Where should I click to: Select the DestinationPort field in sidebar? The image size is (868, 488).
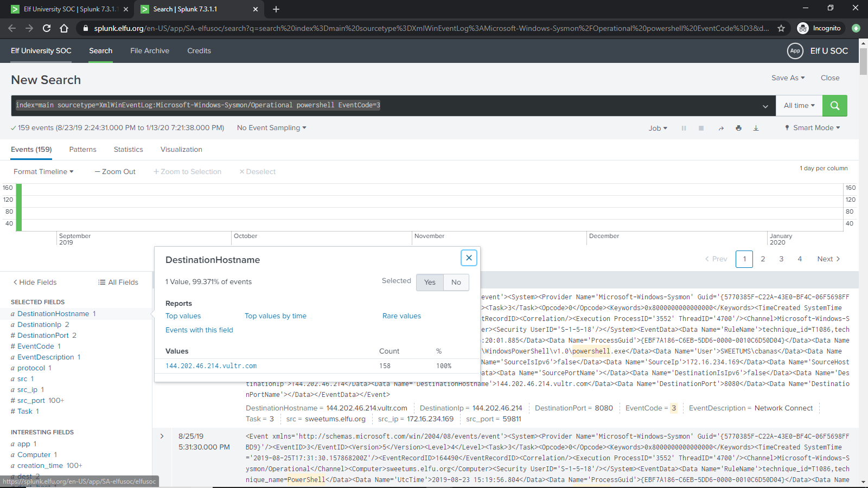coord(43,336)
